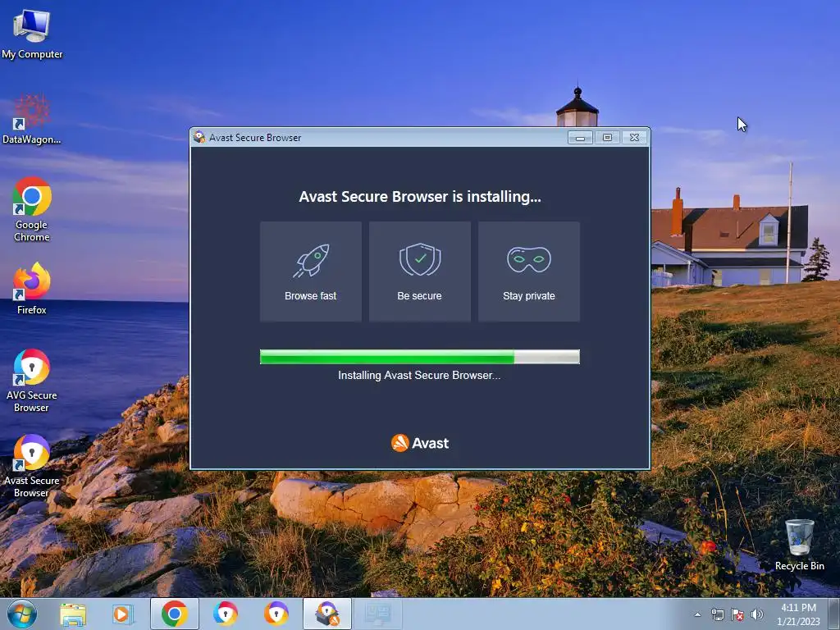
Task: Show hidden system tray icons arrow
Action: 697,615
